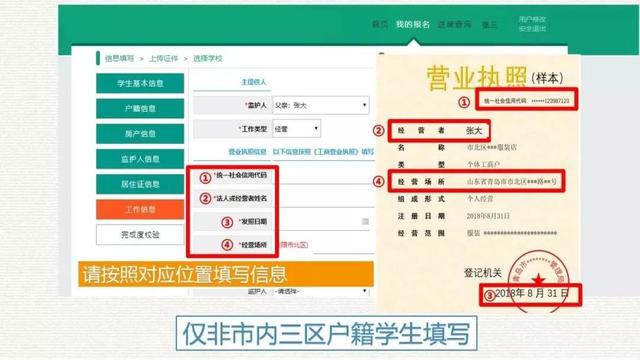The image size is (640, 360).
Task: Switch to 我的报名 in top navigation
Action: [413, 24]
